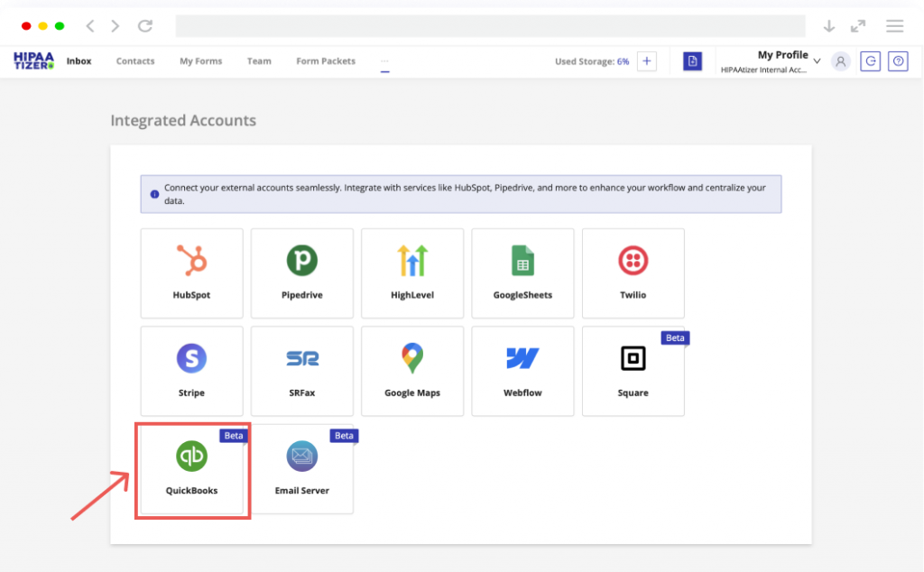Open the QuickBooks integration card
Screen dimensions: 924x572
[x=191, y=469]
